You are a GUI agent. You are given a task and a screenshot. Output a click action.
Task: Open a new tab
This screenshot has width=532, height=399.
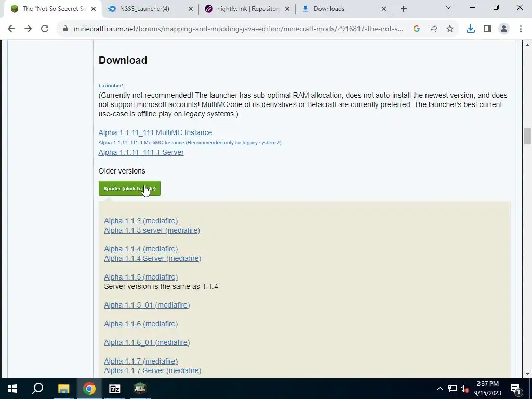click(x=403, y=9)
